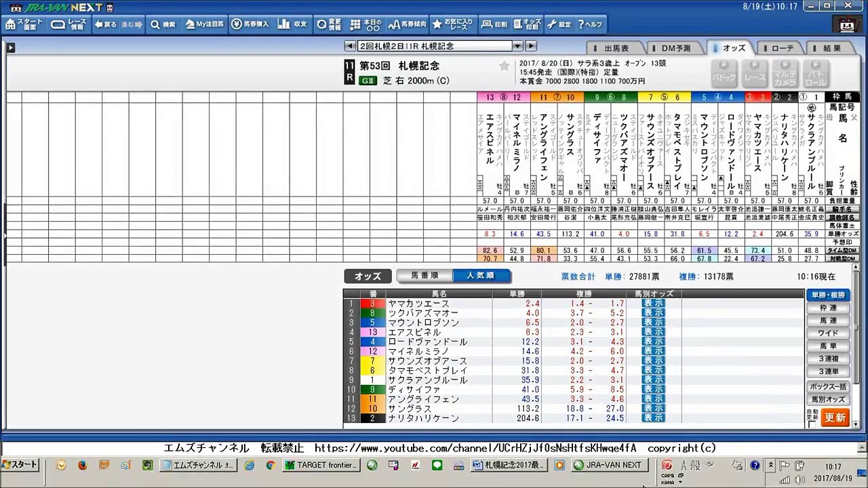868x488 pixels.
Task: Go back with the 戻る arrow
Action: [x=105, y=24]
